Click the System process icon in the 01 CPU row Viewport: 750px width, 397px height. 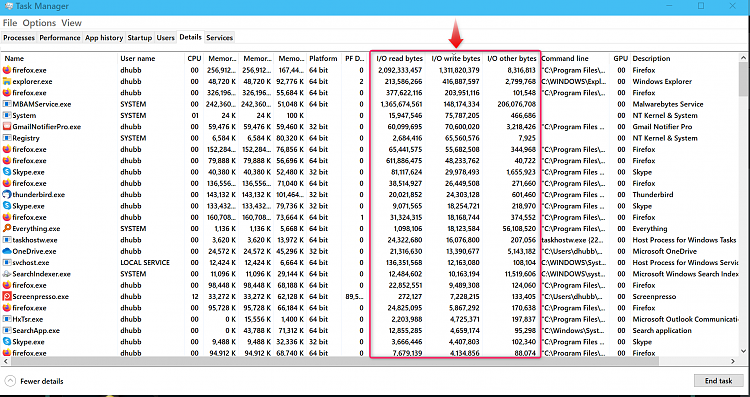click(7, 115)
